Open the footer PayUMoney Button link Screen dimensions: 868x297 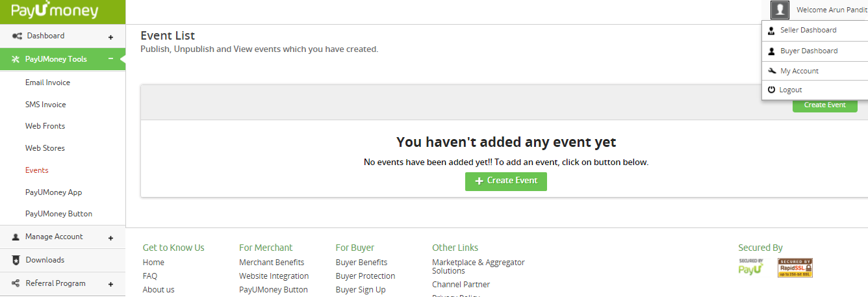point(274,290)
